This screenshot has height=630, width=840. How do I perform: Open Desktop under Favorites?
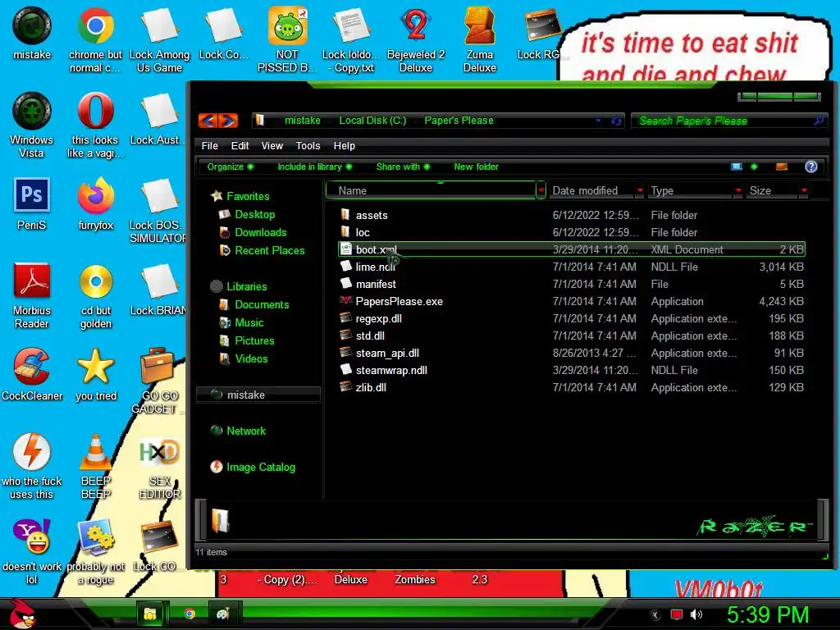[x=254, y=214]
